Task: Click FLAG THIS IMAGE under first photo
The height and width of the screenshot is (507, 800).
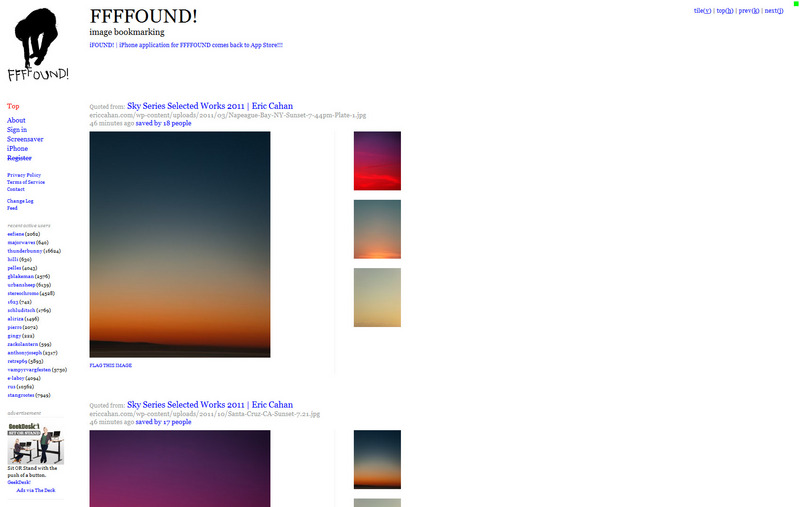Action: pyautogui.click(x=110, y=366)
